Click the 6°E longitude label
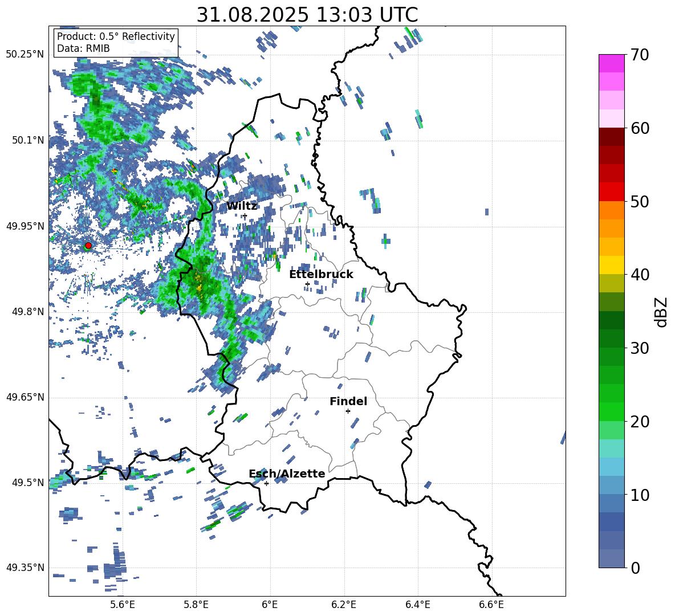 click(x=270, y=605)
